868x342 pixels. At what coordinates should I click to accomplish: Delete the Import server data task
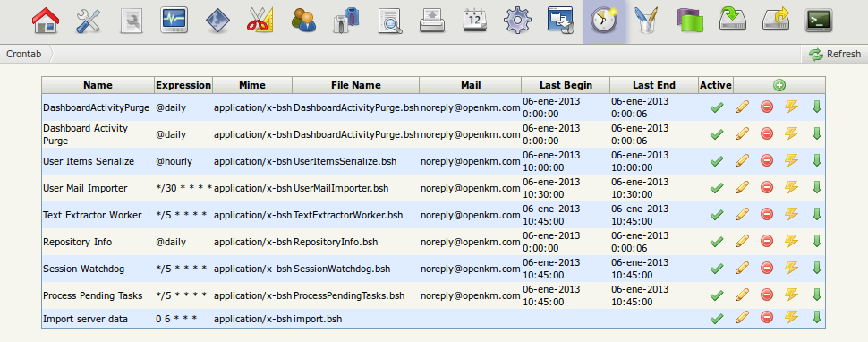pos(767,317)
